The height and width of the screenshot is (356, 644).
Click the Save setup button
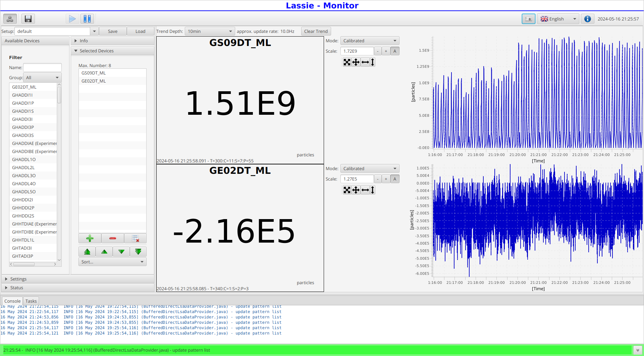pyautogui.click(x=113, y=31)
